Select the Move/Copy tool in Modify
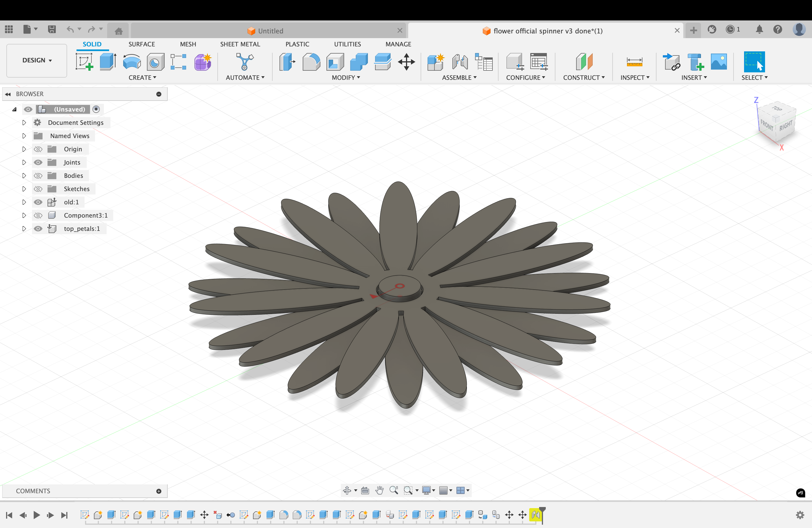812x528 pixels. coord(406,62)
